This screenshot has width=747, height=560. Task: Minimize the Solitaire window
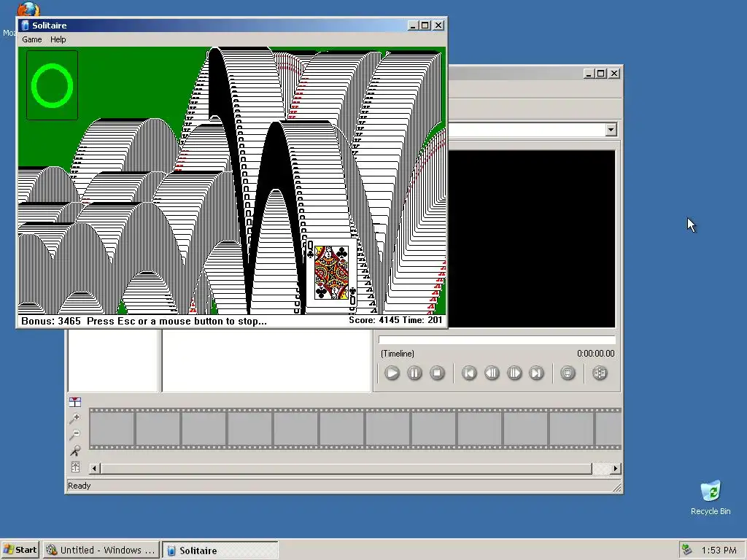413,26
